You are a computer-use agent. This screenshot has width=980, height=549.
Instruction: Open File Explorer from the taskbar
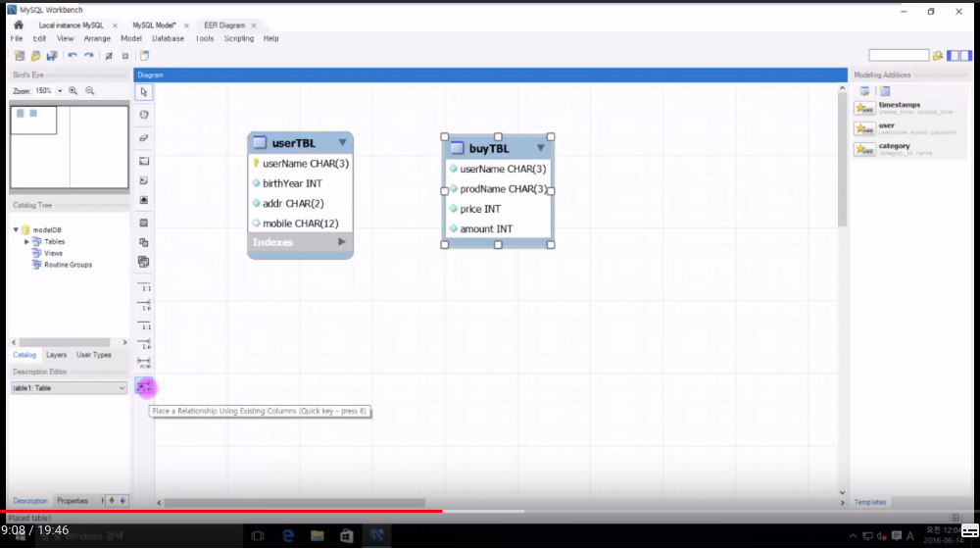pos(318,536)
